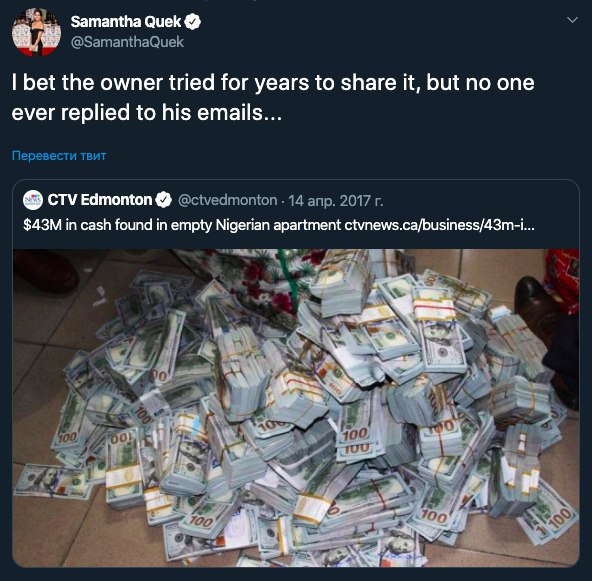Click the CTV Edmonton account name
592x581 pixels.
(100, 200)
